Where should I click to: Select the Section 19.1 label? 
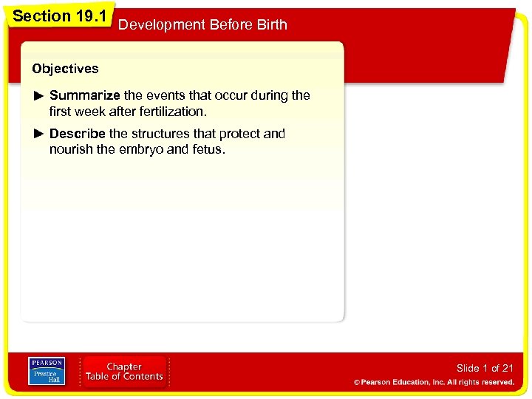click(x=59, y=16)
